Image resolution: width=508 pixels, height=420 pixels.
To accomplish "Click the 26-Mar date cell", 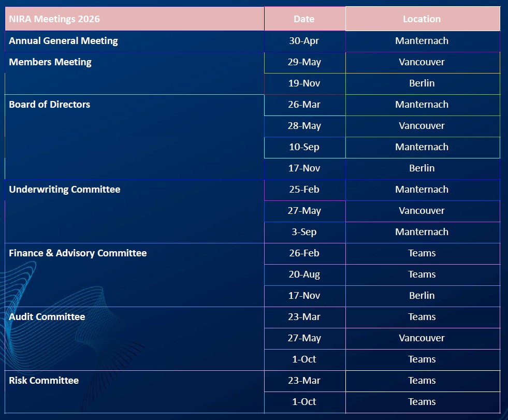I will (304, 105).
